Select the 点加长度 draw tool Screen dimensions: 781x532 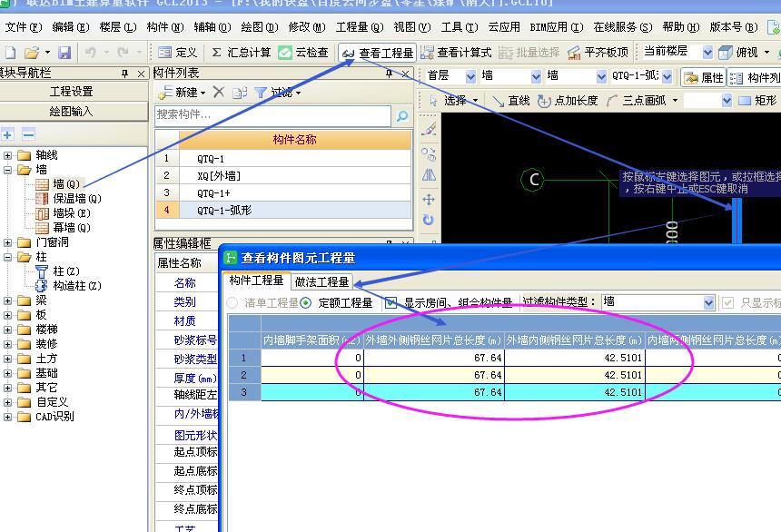pos(568,101)
